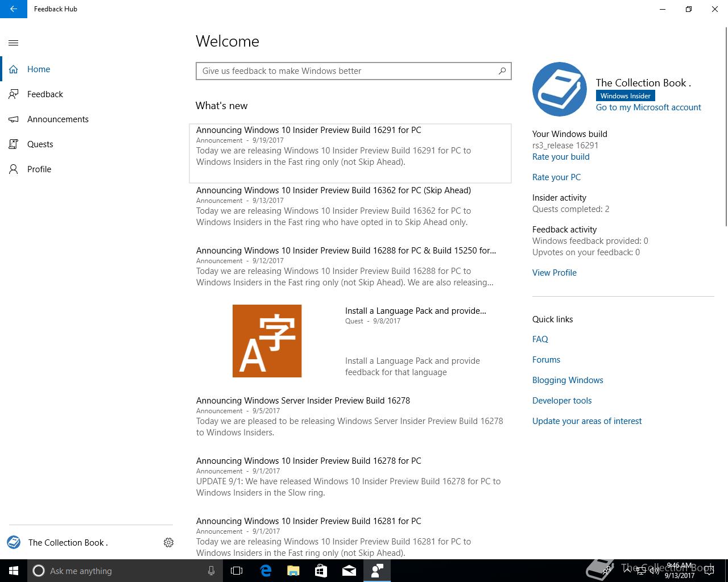Click Rate your PC link
The height and width of the screenshot is (582, 728).
tap(556, 177)
